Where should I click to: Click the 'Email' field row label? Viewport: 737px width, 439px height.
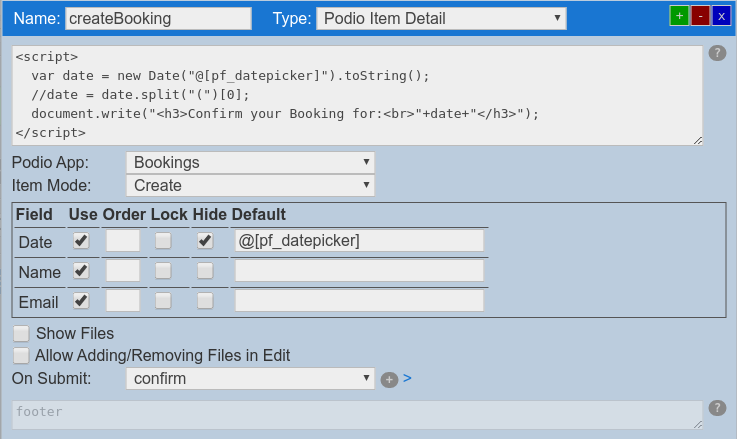click(39, 302)
